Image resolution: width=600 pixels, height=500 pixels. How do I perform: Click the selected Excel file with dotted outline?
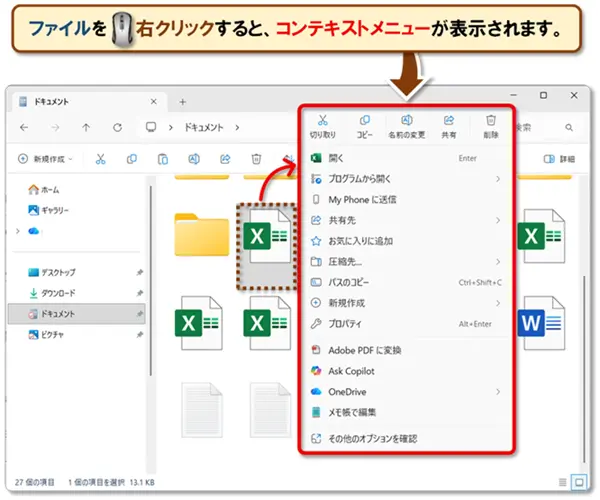(267, 247)
